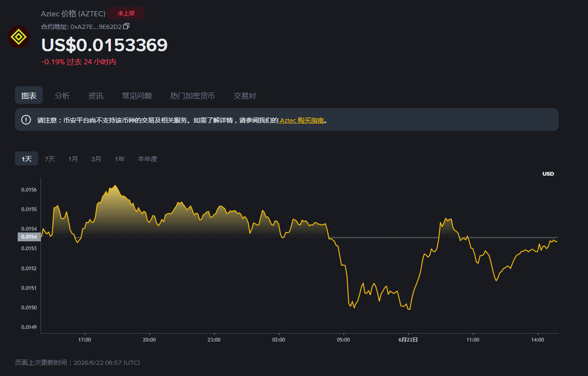Click the 0.0152 y-axis label

[x=29, y=268]
